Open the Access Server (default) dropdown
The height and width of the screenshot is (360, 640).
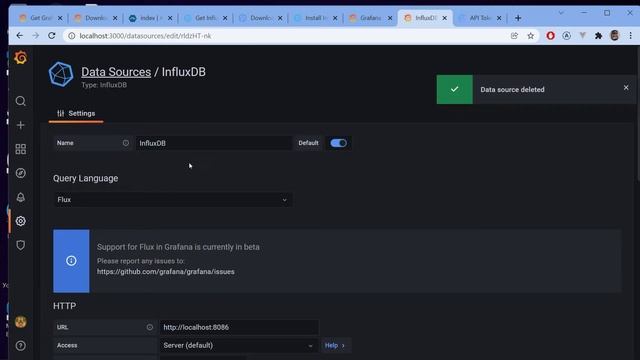tap(239, 345)
